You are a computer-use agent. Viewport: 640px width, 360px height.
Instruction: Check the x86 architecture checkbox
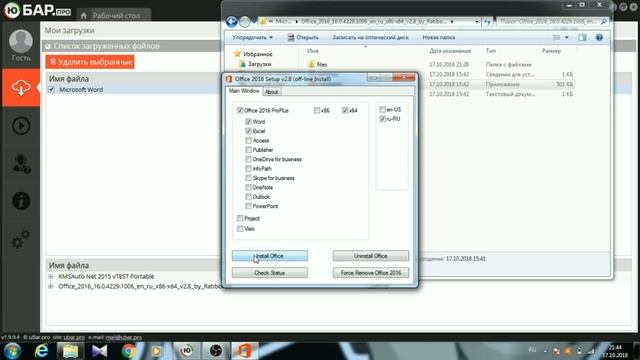click(x=317, y=110)
